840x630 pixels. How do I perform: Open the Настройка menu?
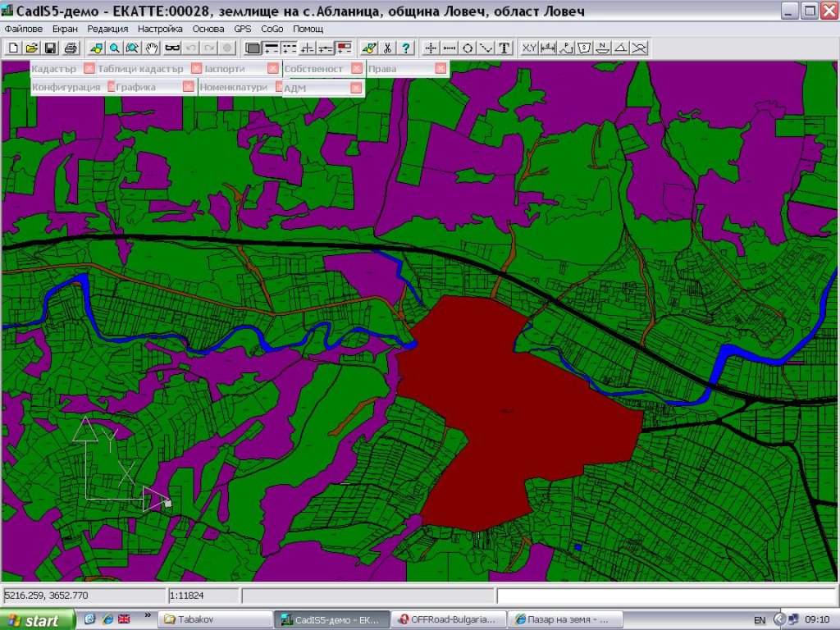coord(160,29)
